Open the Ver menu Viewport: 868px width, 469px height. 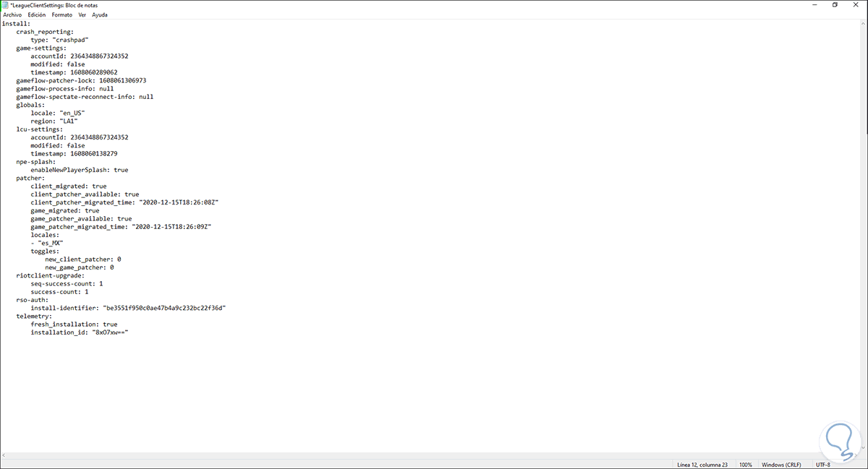(82, 14)
